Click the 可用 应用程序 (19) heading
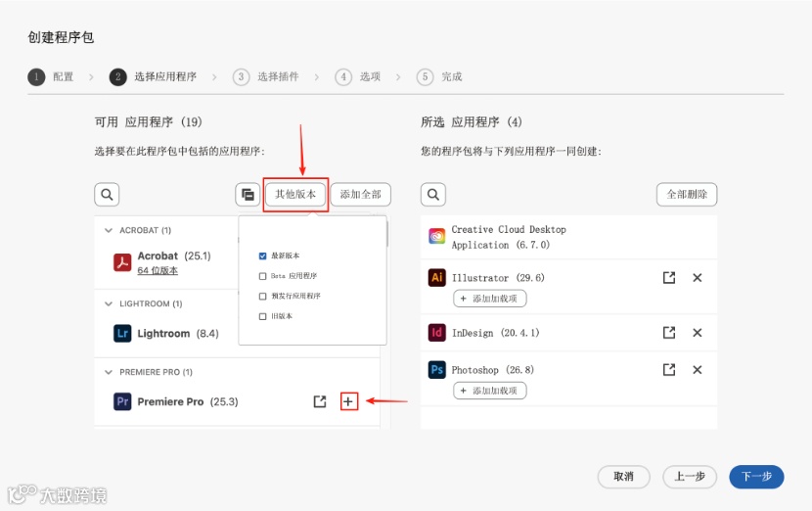The height and width of the screenshot is (511, 812). coord(148,122)
